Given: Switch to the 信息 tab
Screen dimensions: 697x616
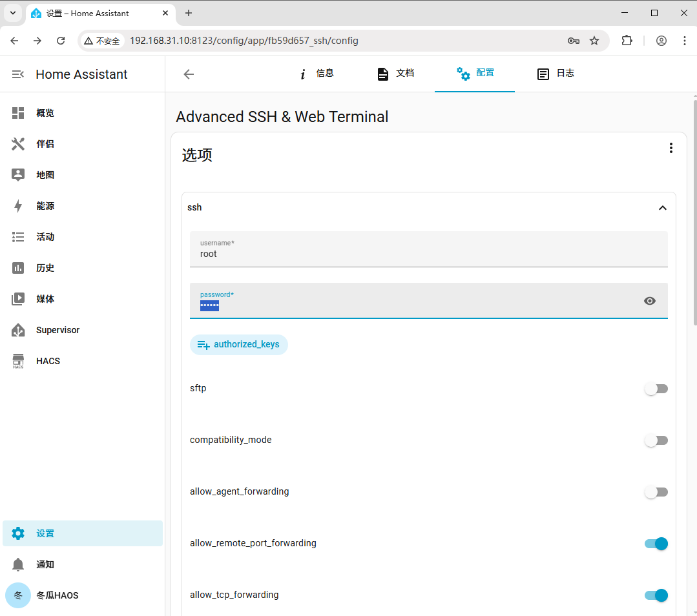Looking at the screenshot, I should click(x=317, y=74).
